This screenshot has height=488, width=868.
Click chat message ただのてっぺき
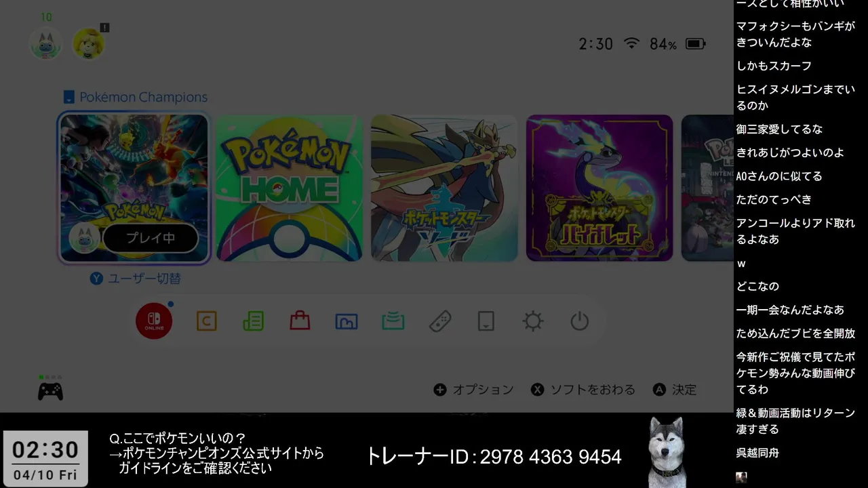774,199
